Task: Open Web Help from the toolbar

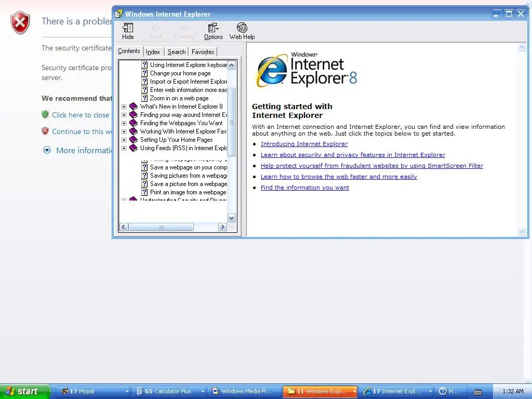Action: (x=242, y=31)
